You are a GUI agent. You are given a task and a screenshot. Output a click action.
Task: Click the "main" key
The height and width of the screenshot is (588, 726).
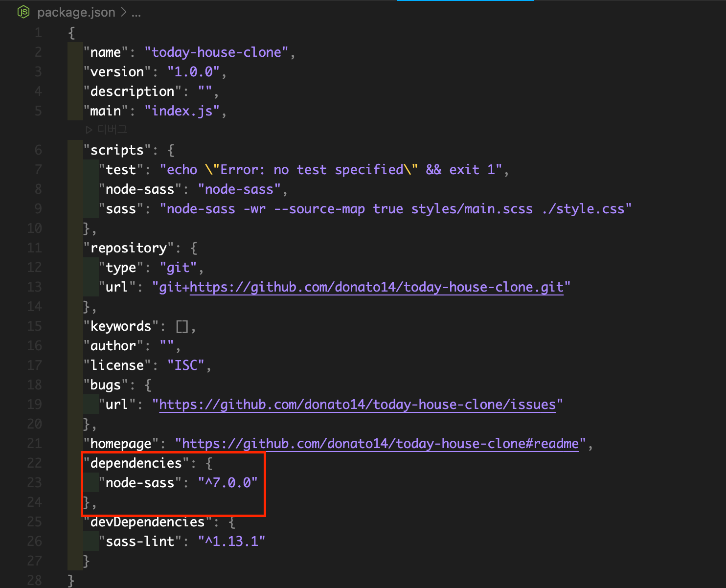pos(106,111)
